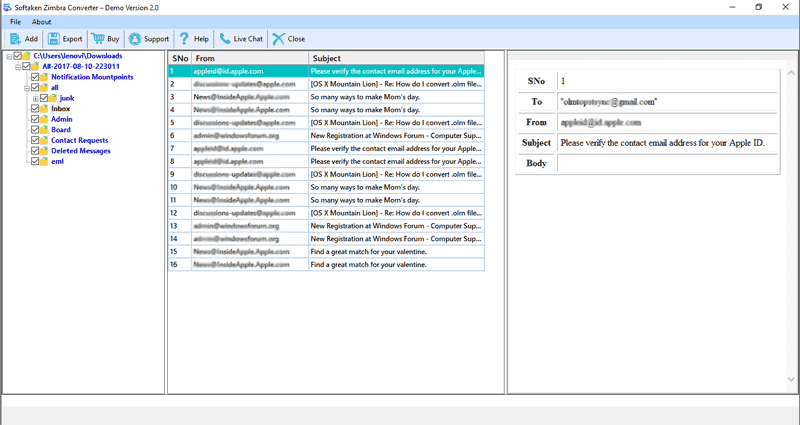Viewport: 800px width, 425px height.
Task: Expand the junk folder tree node
Action: 35,98
